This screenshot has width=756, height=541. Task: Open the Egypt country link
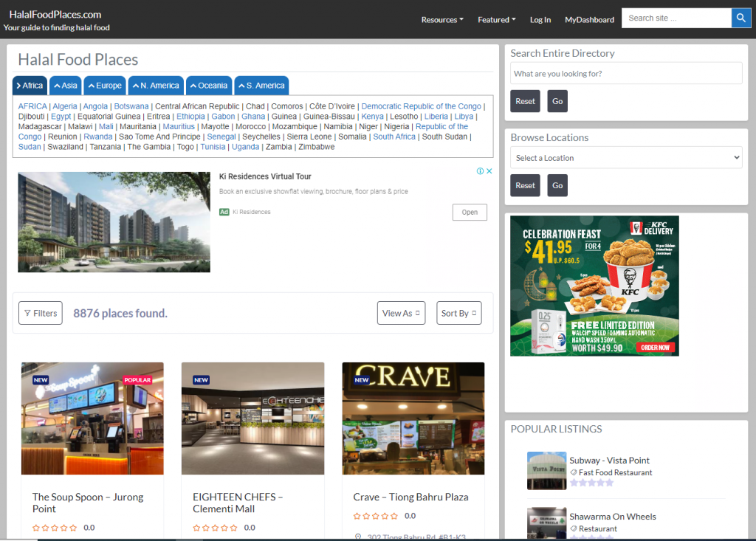[61, 116]
